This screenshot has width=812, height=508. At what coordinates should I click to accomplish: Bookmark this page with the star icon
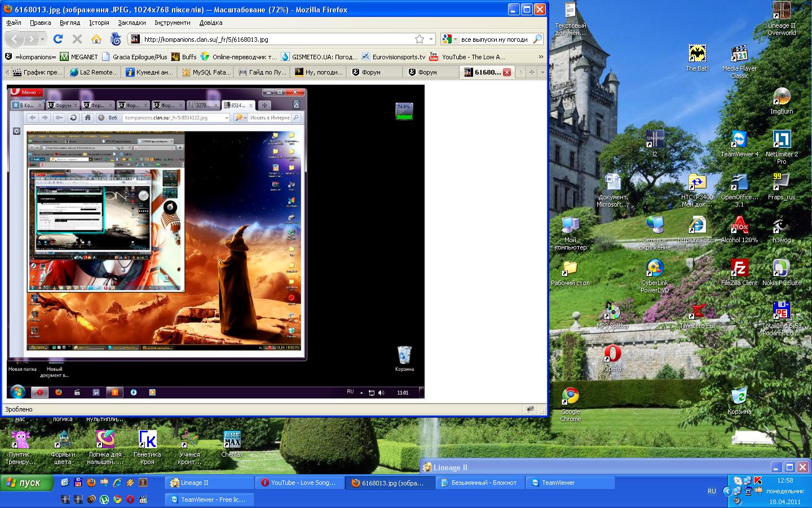(420, 39)
